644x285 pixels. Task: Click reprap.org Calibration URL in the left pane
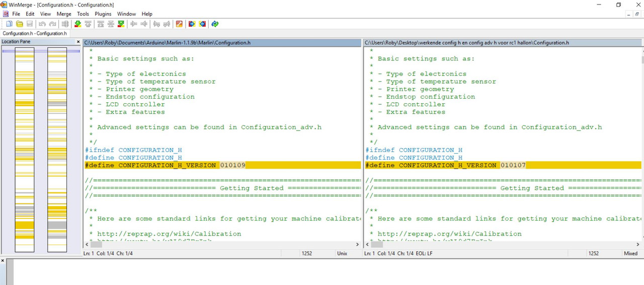(x=169, y=234)
